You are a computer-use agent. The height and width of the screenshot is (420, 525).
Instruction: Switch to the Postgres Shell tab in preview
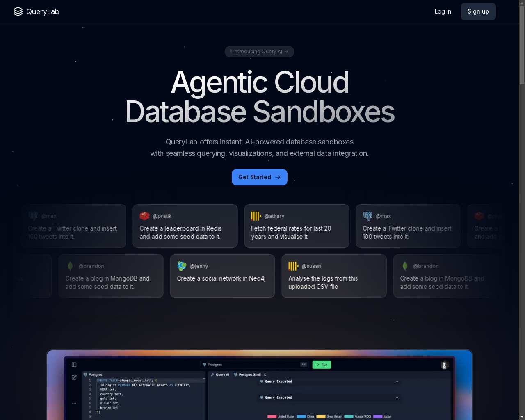[x=247, y=375]
